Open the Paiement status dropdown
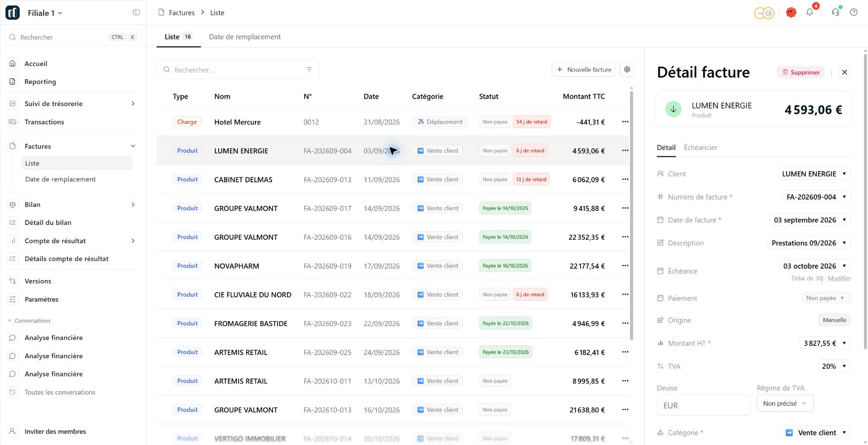Viewport: 868px width, 445px height. [x=826, y=298]
